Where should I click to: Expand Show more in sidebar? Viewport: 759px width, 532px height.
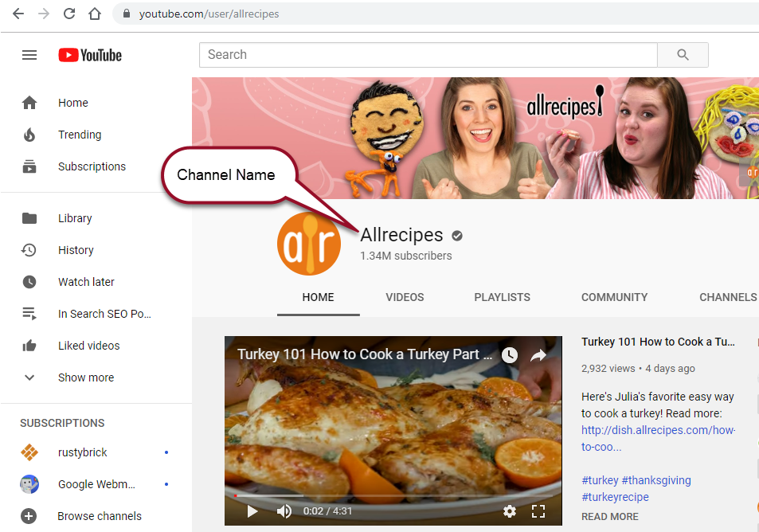85,377
